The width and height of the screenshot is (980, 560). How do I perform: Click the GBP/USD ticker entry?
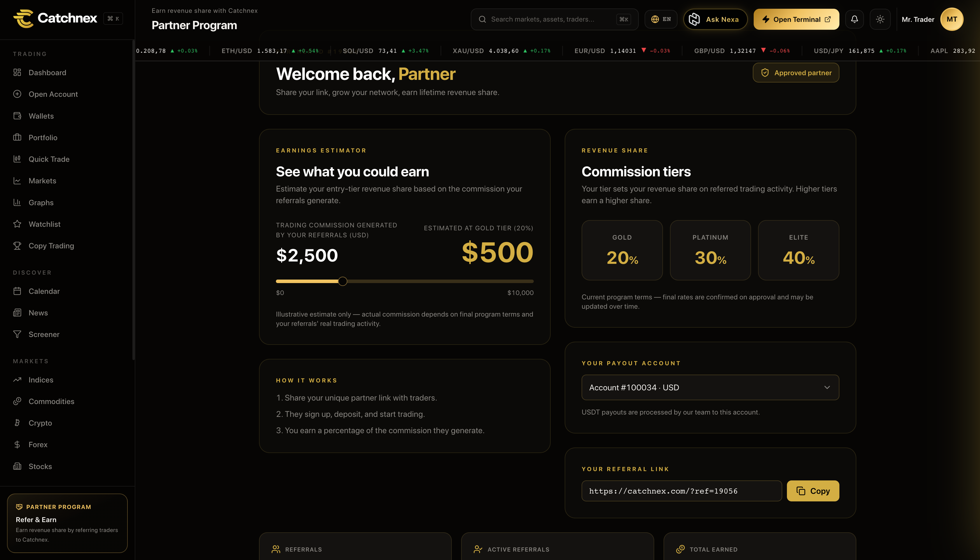pyautogui.click(x=742, y=51)
